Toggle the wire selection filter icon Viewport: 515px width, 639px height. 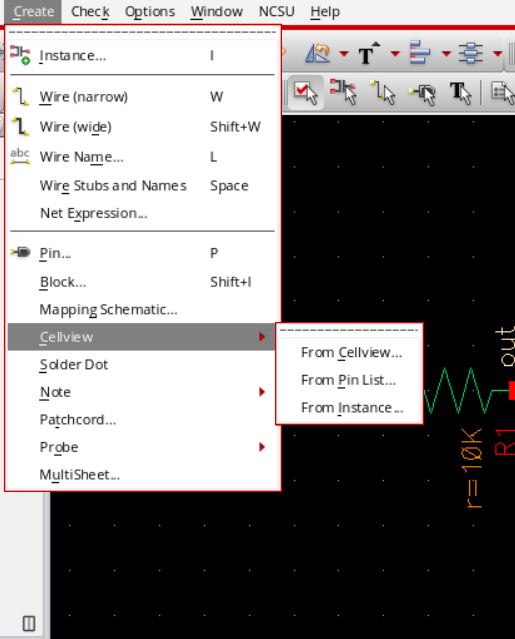[382, 92]
